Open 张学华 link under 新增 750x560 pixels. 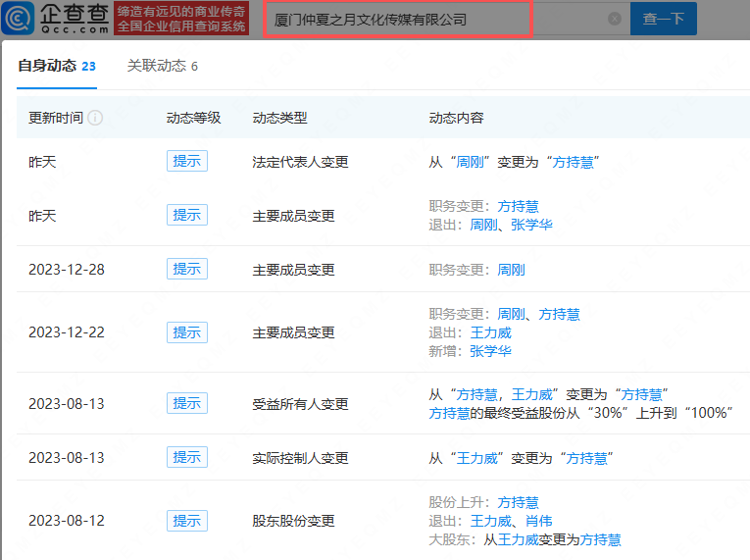click(490, 351)
